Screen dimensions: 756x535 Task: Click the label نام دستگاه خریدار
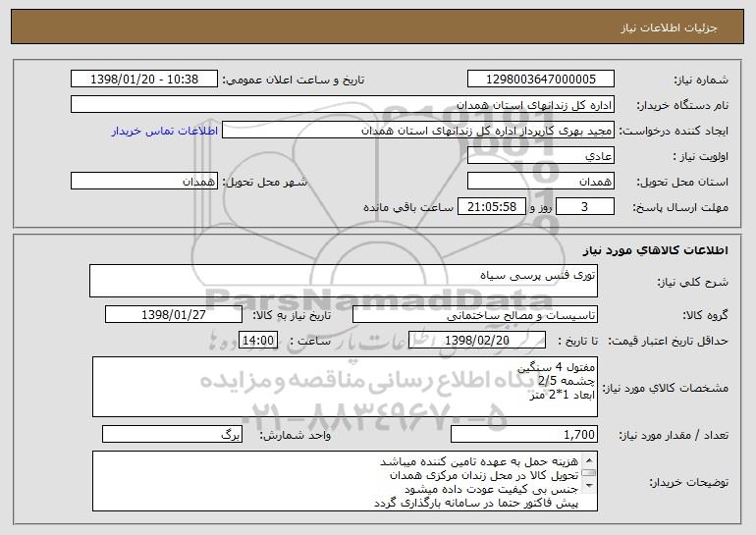[x=682, y=106]
